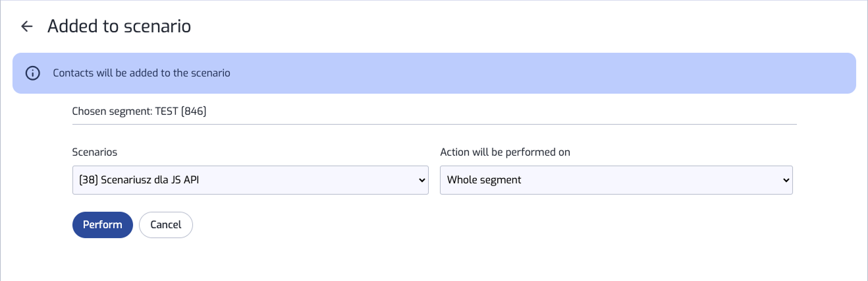Click the Scenarios field label

pyautogui.click(x=95, y=152)
